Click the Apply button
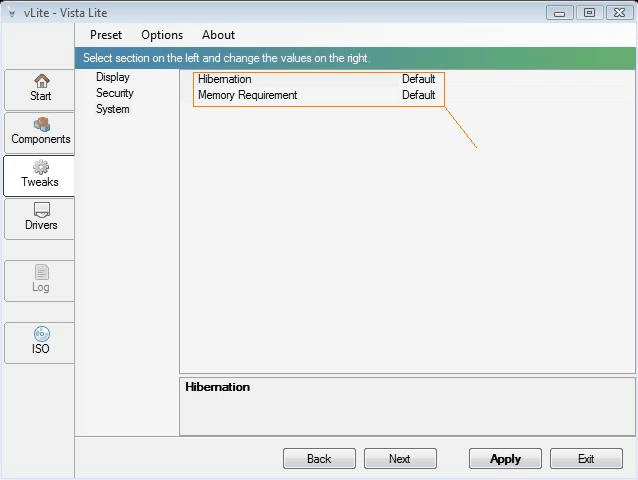 pyautogui.click(x=505, y=458)
